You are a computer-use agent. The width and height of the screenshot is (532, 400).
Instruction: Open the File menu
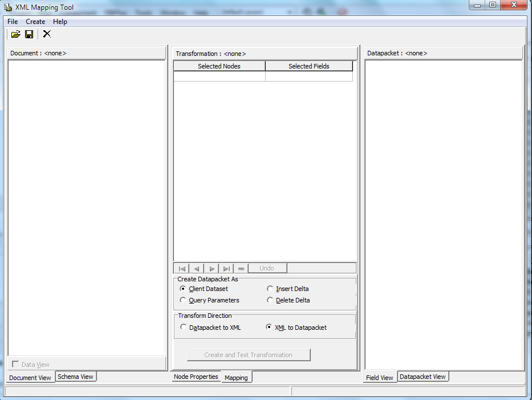click(x=13, y=21)
